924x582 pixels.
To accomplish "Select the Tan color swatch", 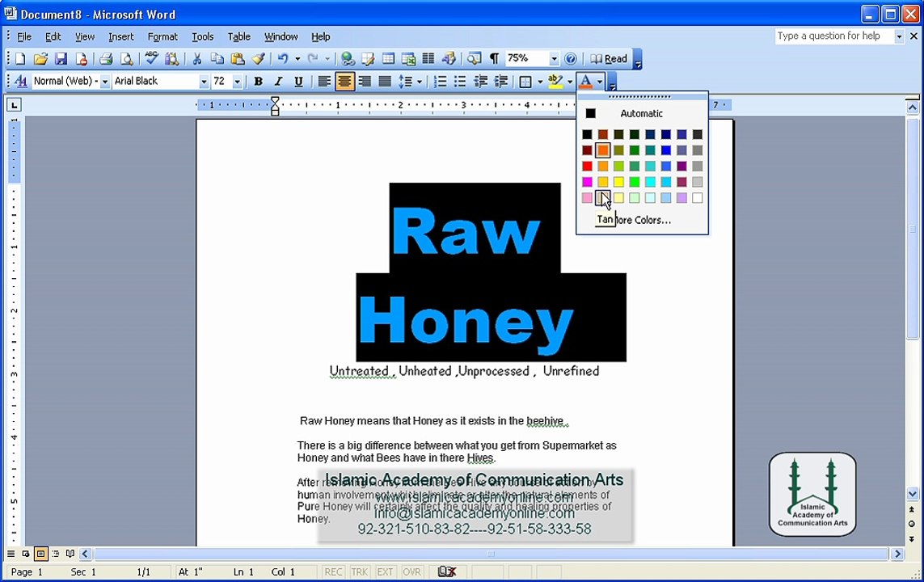I will (x=603, y=198).
